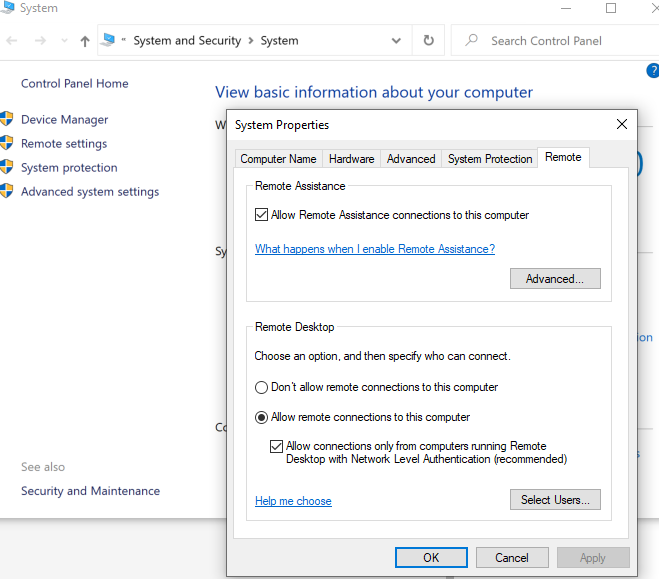
Task: Select Allow remote connections radio button
Action: pos(261,417)
